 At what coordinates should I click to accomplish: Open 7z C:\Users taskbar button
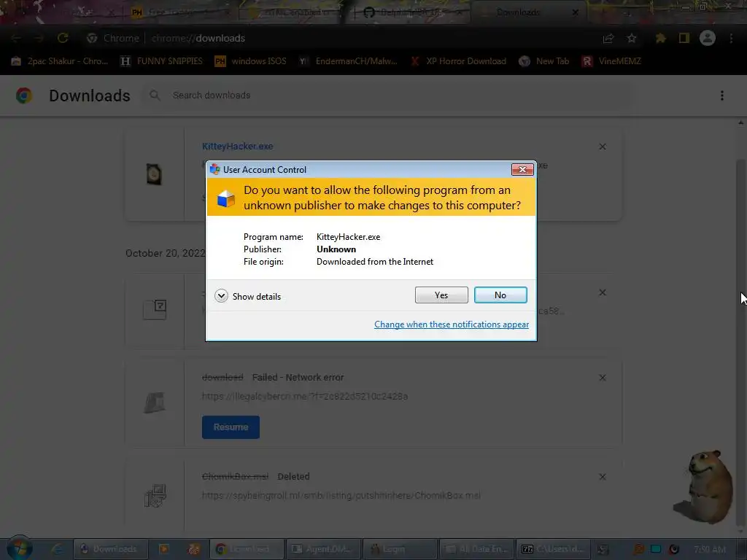click(x=553, y=549)
